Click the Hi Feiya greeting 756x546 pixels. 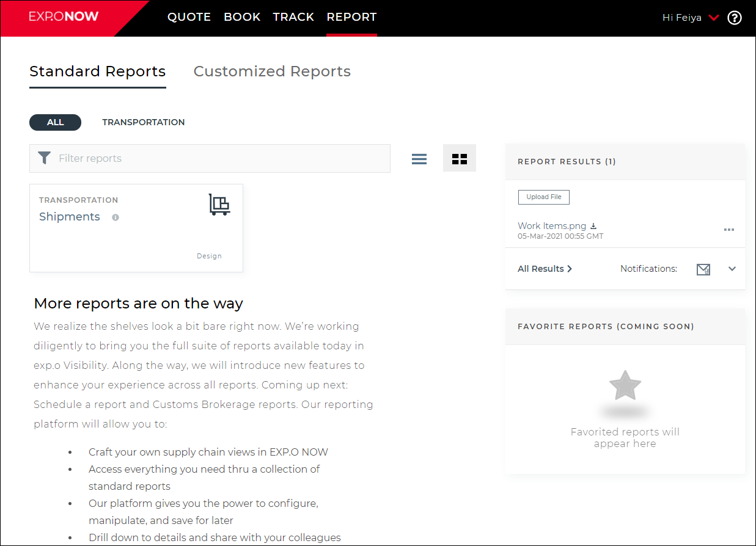[x=682, y=18]
